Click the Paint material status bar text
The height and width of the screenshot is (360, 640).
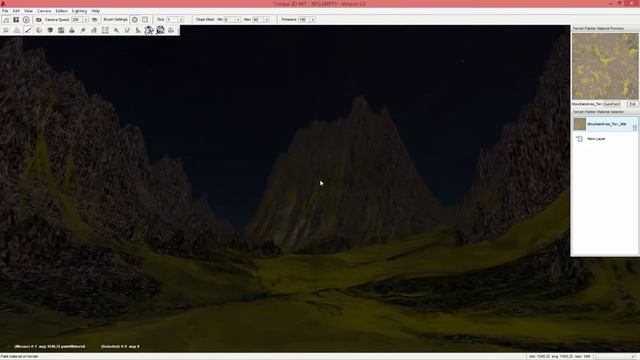[19, 356]
